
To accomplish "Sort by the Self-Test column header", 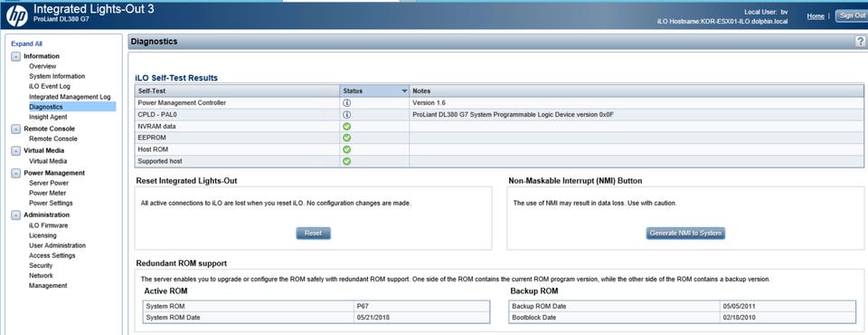I will (237, 91).
